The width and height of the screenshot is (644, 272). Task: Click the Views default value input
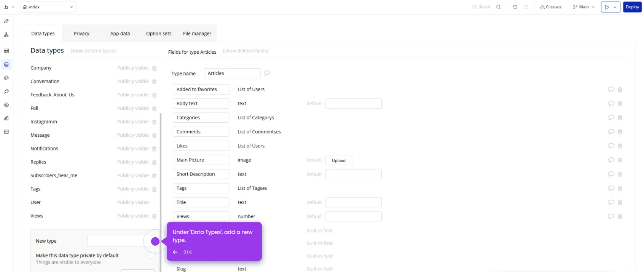(x=354, y=216)
